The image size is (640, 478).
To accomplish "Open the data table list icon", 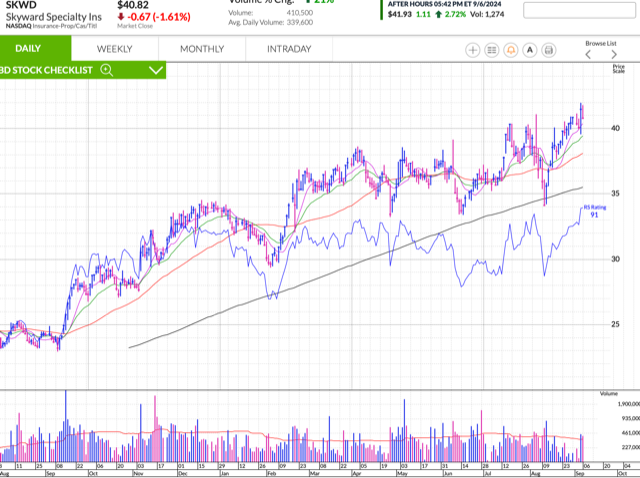I will coord(492,50).
